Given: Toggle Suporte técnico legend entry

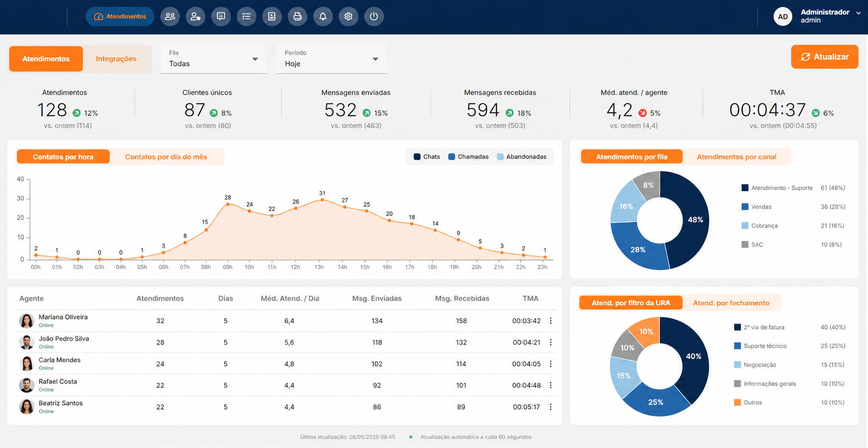Looking at the screenshot, I should 760,346.
